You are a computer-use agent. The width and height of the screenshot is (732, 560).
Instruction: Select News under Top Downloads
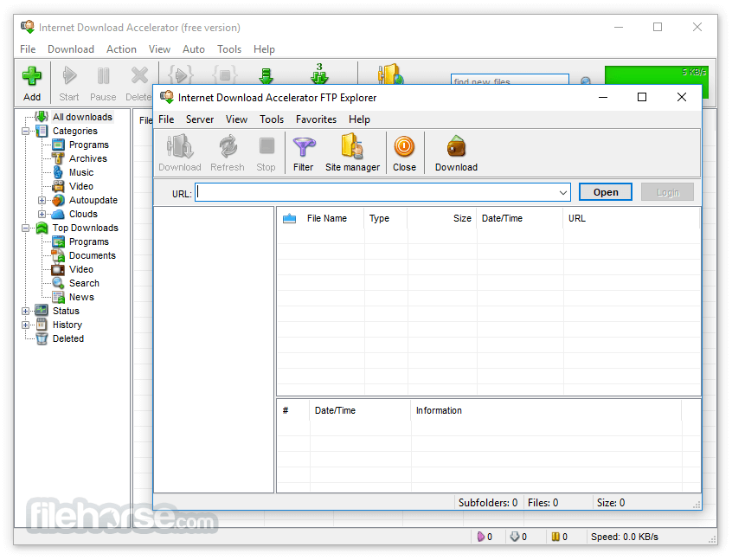coord(81,297)
